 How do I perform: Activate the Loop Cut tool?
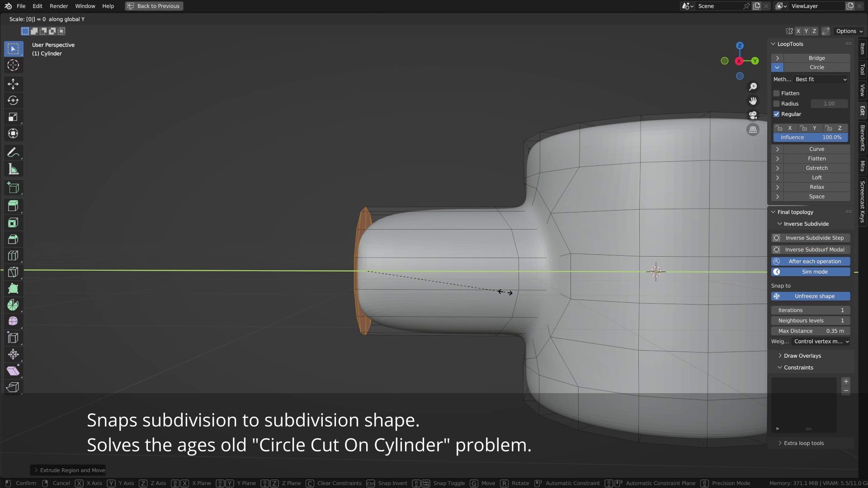[x=13, y=255]
